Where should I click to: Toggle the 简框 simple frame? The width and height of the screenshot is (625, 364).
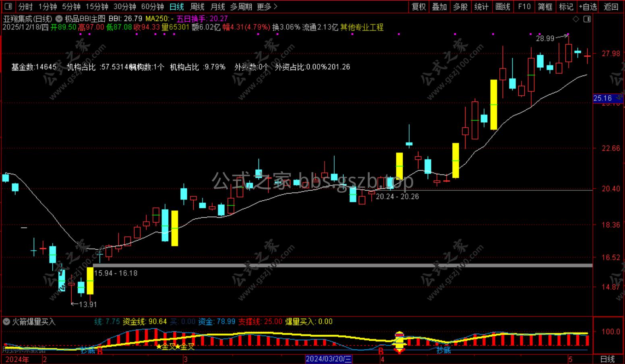[545, 7]
